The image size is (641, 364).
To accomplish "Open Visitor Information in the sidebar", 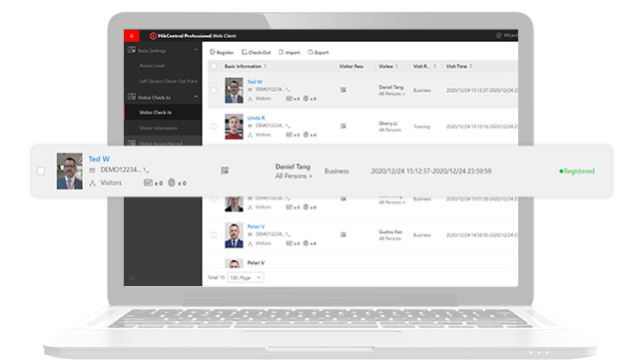I will (x=158, y=128).
